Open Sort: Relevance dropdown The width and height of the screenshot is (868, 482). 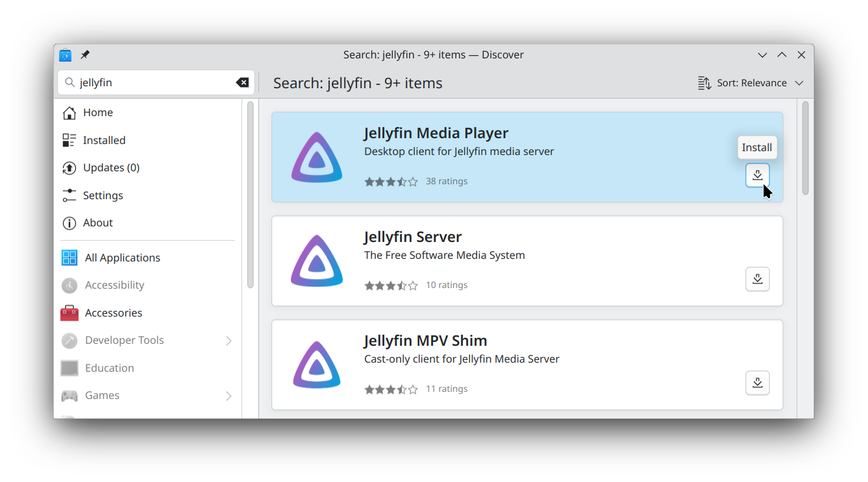tap(751, 83)
